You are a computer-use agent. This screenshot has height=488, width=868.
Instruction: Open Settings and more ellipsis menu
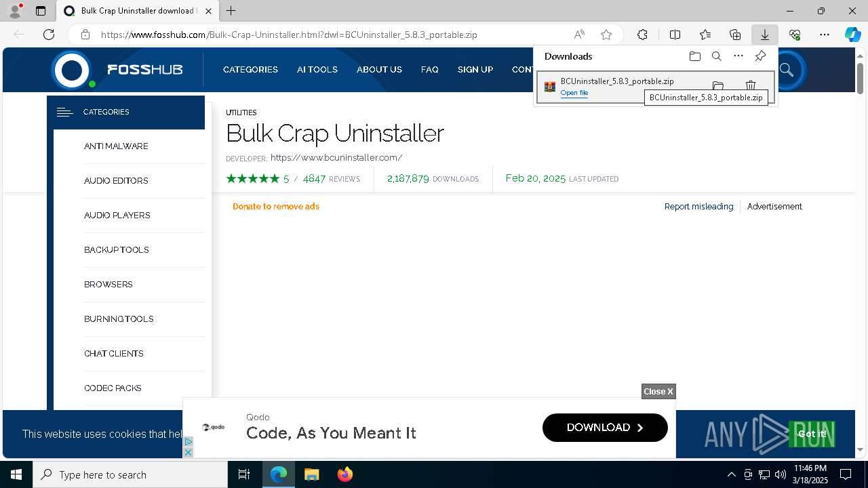pyautogui.click(x=825, y=35)
